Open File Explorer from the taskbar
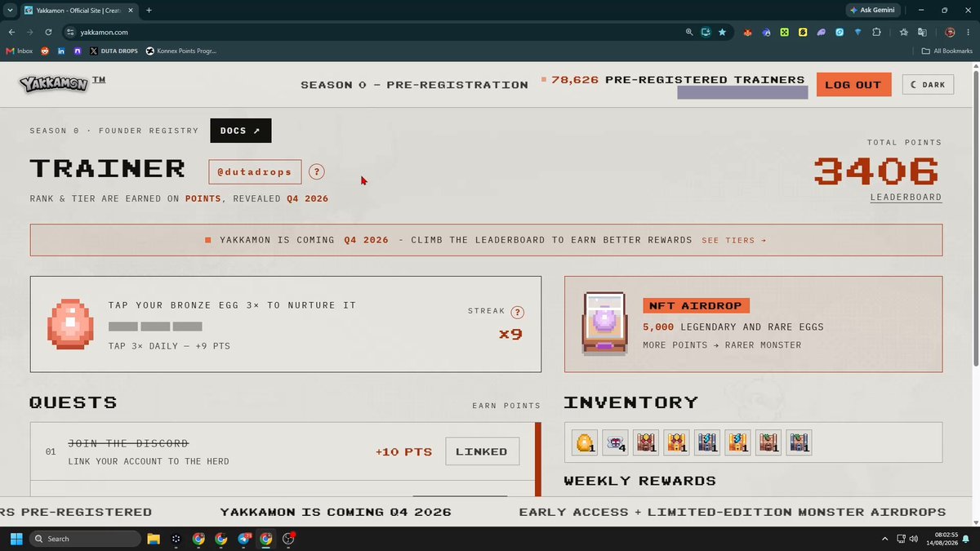The width and height of the screenshot is (980, 551). point(153,539)
